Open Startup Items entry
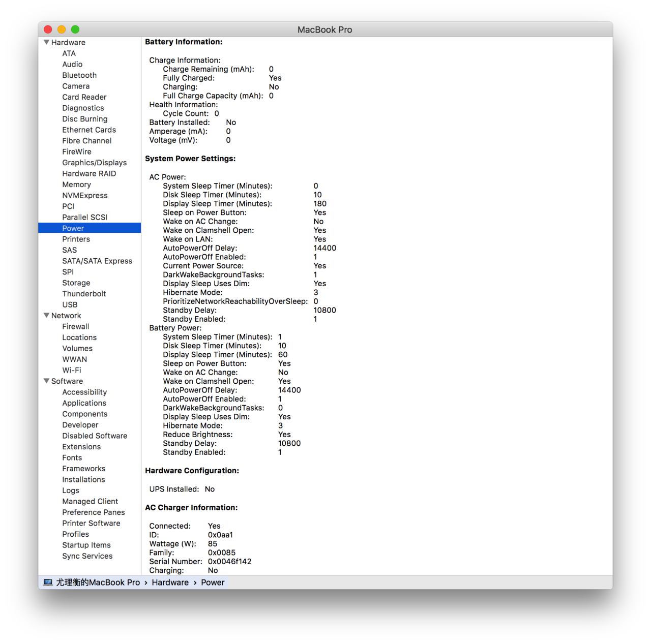This screenshot has height=644, width=651. coord(86,545)
